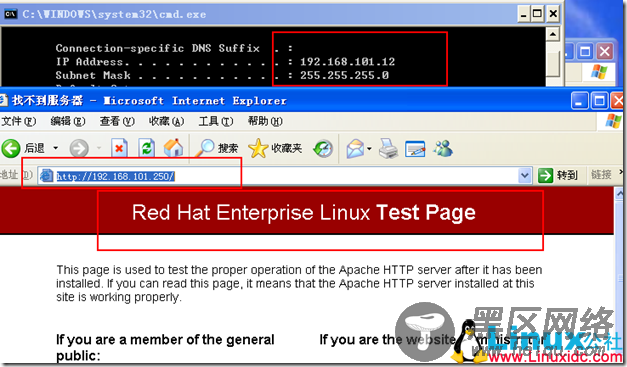
Task: Open the 收藏(A) menu
Action: 166,121
